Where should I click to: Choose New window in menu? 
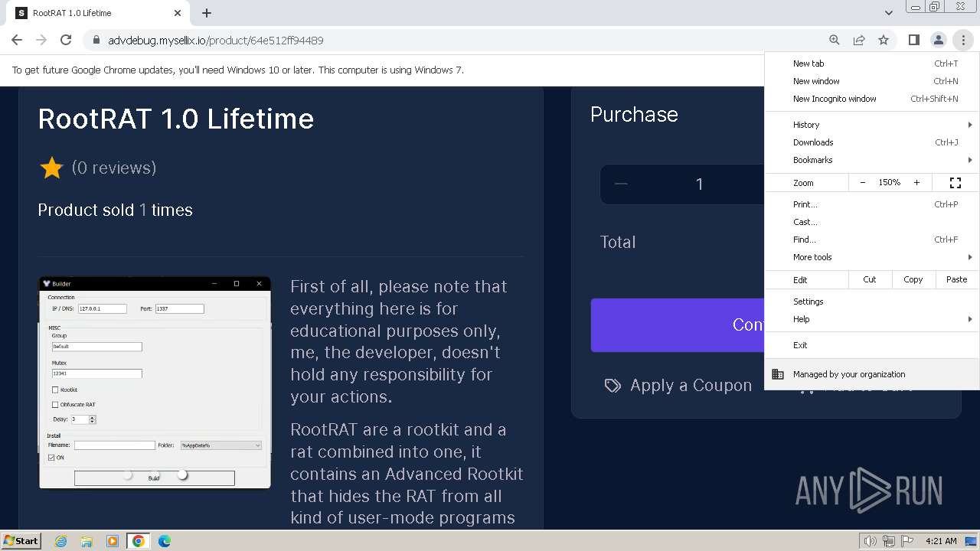coord(871,81)
